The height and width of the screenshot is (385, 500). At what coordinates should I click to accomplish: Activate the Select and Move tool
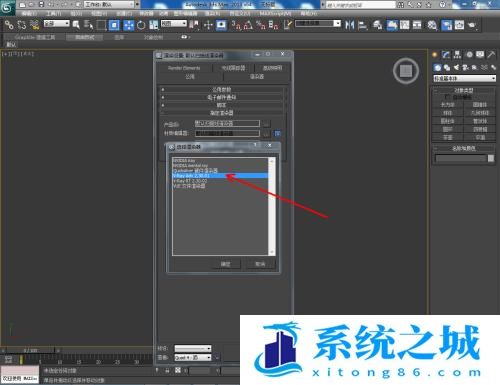pos(129,25)
